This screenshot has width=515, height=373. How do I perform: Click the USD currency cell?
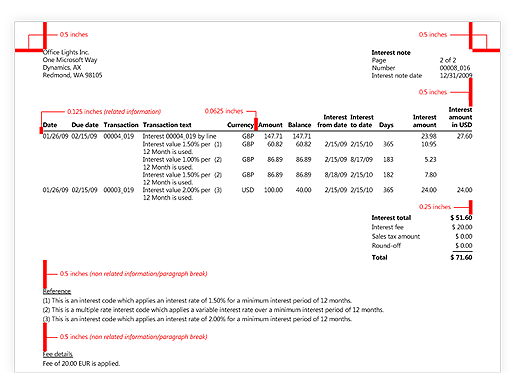pyautogui.click(x=248, y=190)
